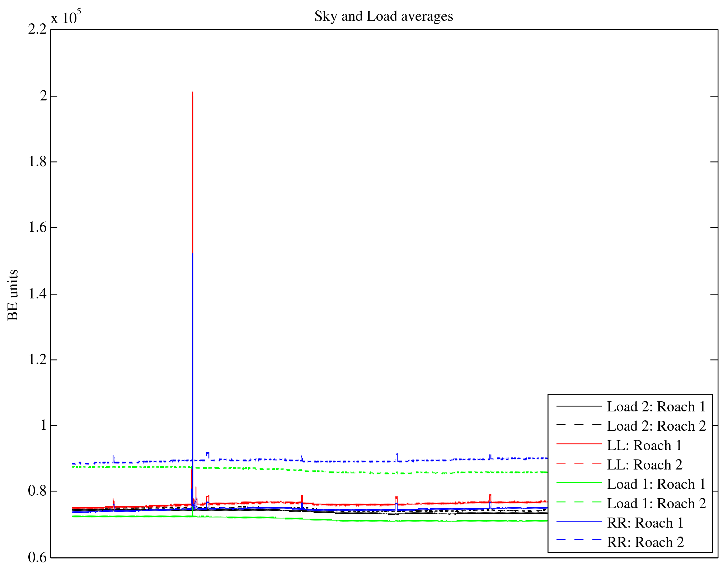Click the 'RR: Roach 2' legend label
The height and width of the screenshot is (571, 728).
[645, 542]
